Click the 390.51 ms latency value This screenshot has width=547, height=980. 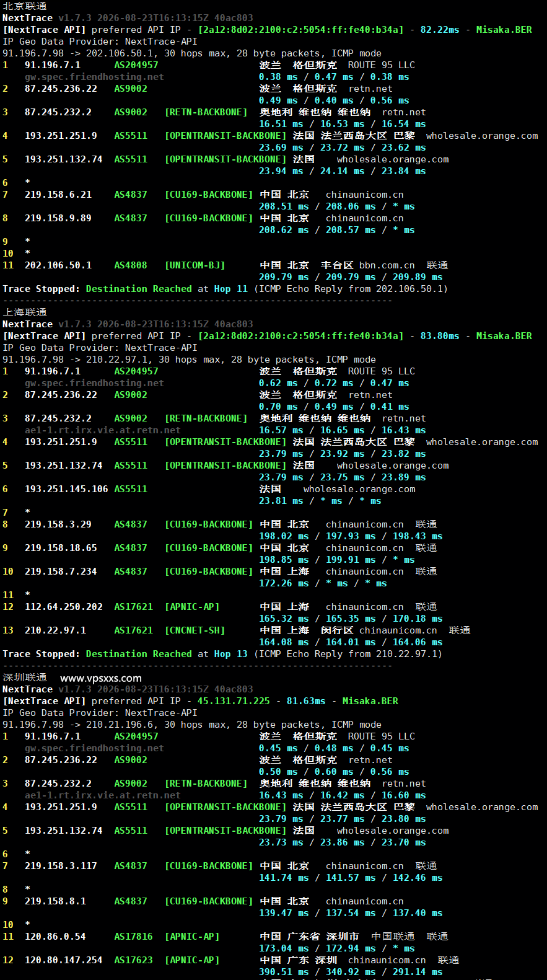point(284,972)
